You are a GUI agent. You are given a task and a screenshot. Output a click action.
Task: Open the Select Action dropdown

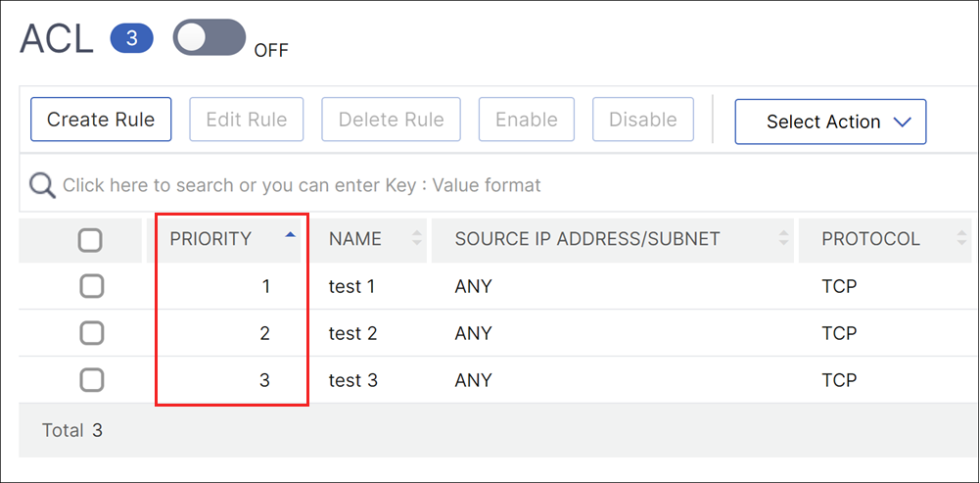coord(830,121)
